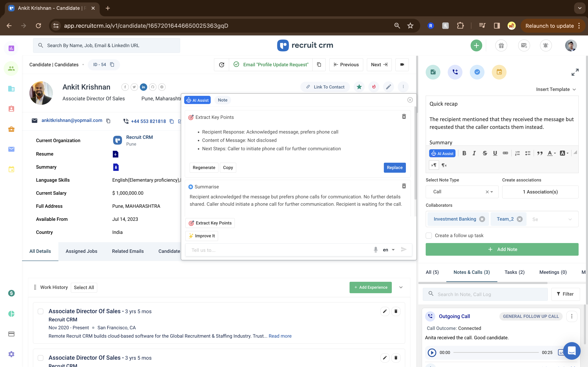Click the Add Note button
Image resolution: width=588 pixels, height=367 pixels.
(x=502, y=249)
